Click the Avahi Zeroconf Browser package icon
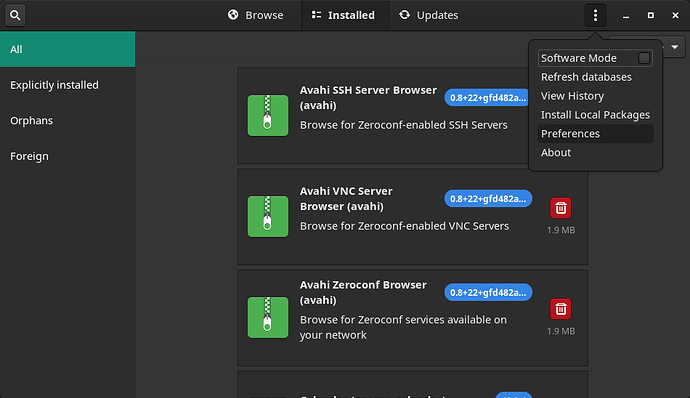This screenshot has height=398, width=690. click(268, 317)
